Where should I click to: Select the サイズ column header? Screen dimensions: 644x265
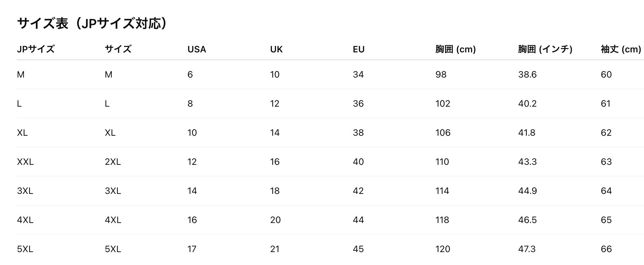point(118,49)
